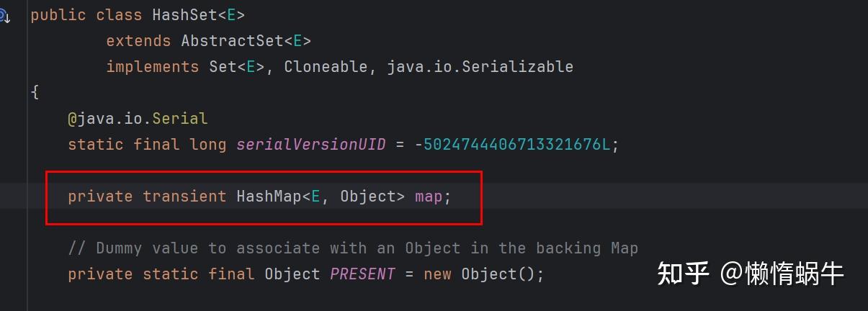Click the implements keyword
This screenshot has height=311, width=868.
point(152,67)
